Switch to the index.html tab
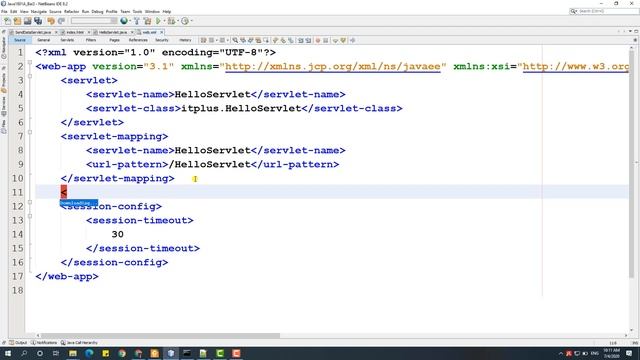This screenshot has height=360, width=640. pos(75,32)
